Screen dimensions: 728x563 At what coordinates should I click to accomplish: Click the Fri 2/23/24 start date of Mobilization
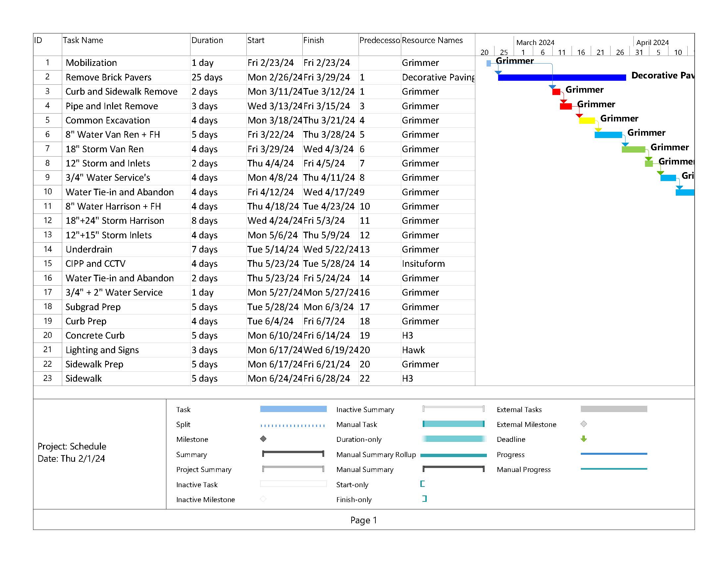(x=270, y=63)
